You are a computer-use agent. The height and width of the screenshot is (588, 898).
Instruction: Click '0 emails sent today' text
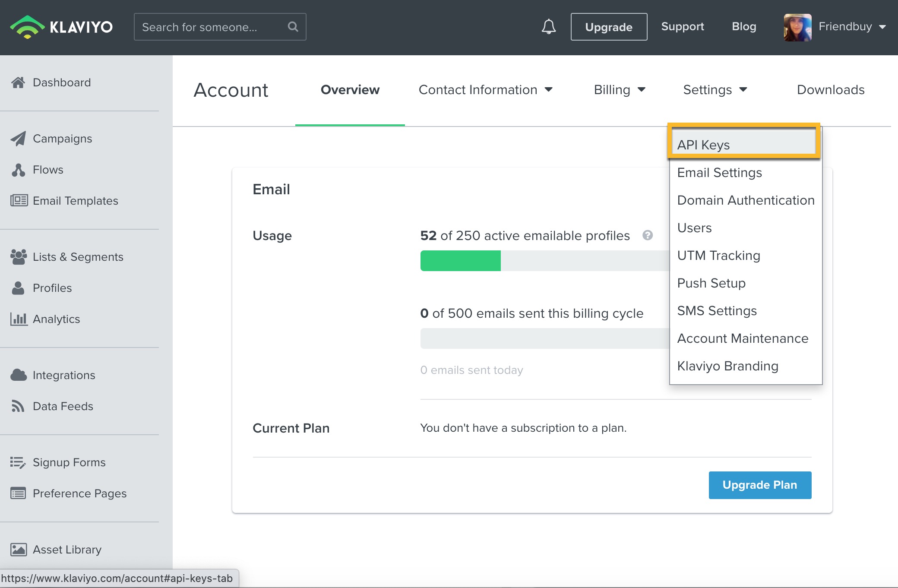pos(471,370)
